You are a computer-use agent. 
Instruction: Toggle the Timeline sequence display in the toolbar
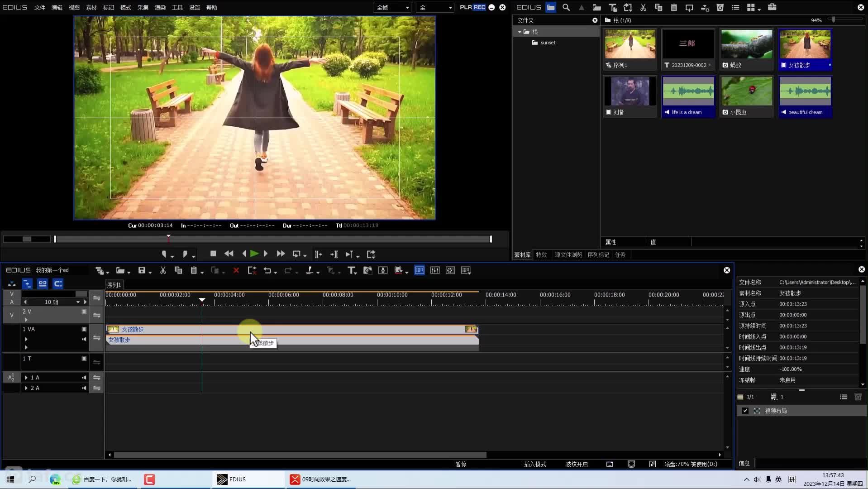pyautogui.click(x=420, y=271)
